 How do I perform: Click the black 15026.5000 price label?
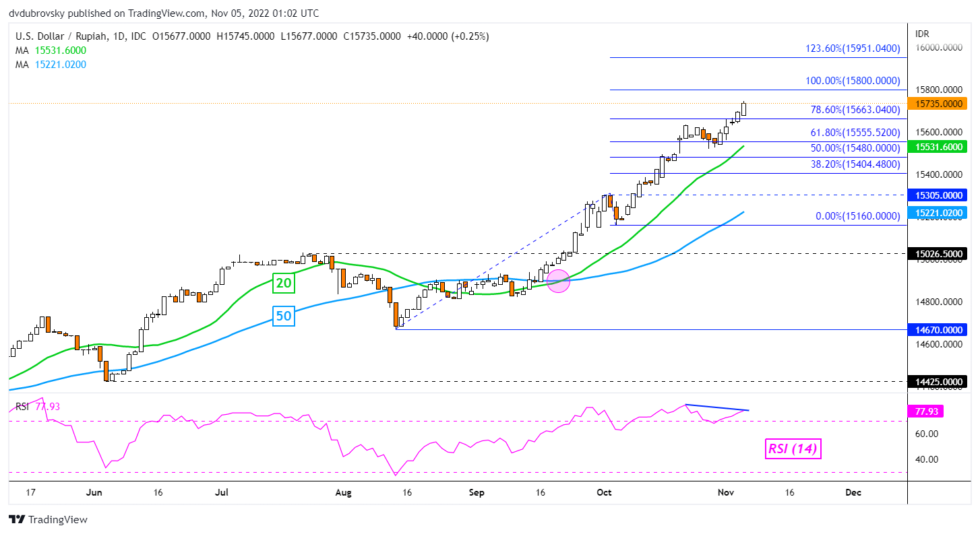938,254
